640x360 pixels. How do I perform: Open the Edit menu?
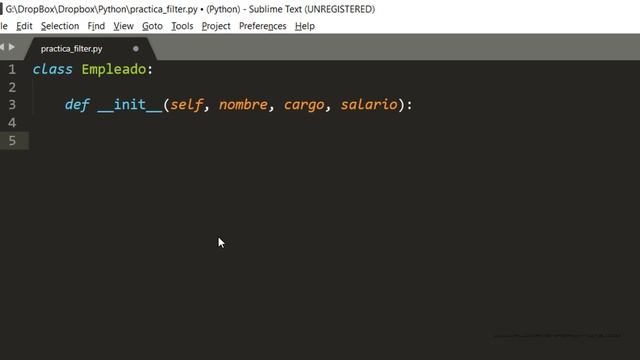coord(24,26)
